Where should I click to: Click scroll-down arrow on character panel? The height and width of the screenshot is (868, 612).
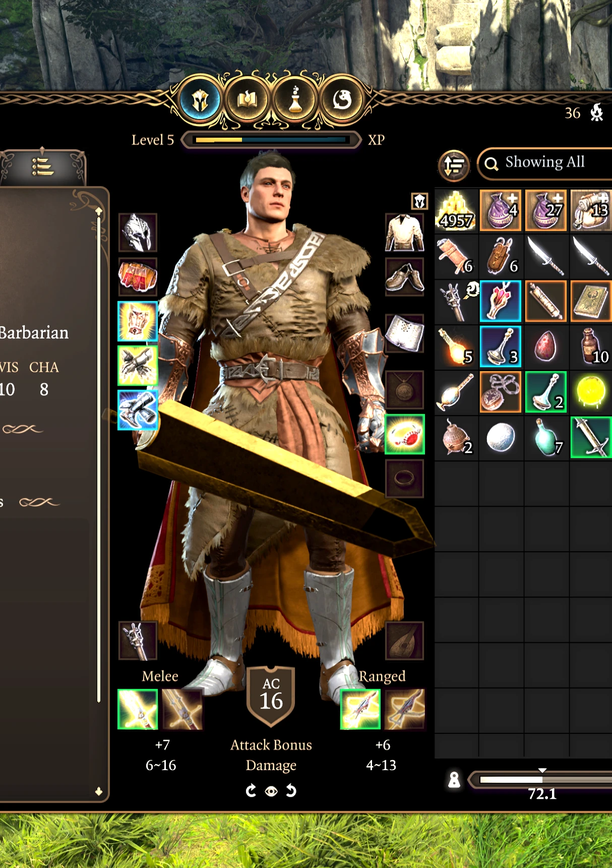click(x=99, y=791)
